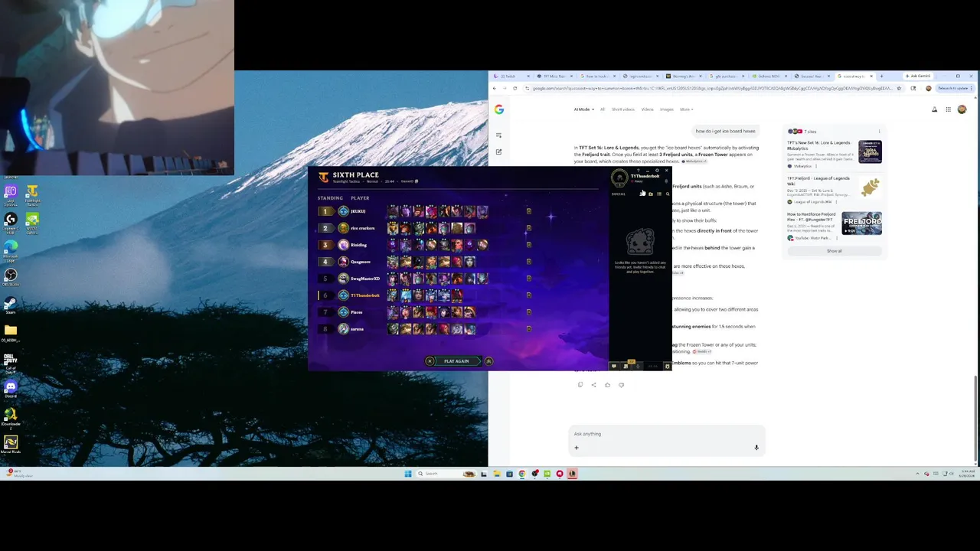Copy JKUKUJ's team comp clipboard icon

coord(528,211)
